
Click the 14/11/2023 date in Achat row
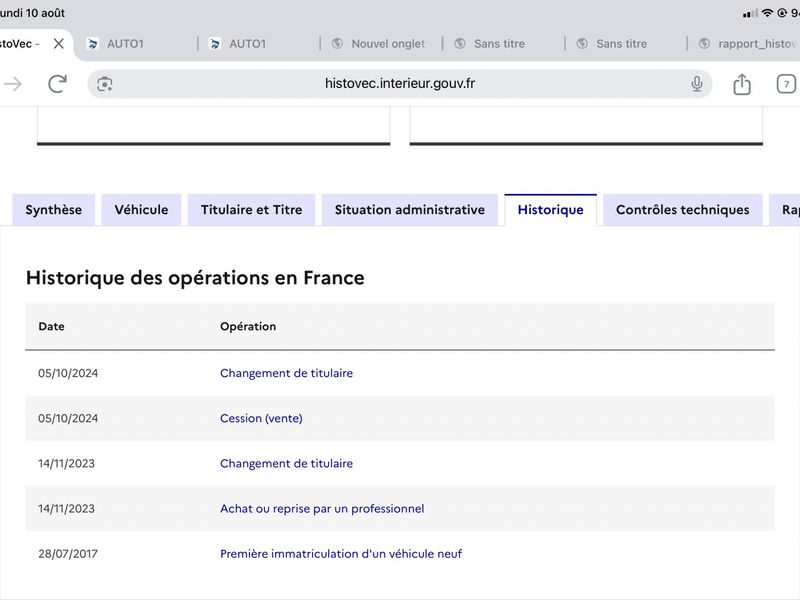(66, 509)
